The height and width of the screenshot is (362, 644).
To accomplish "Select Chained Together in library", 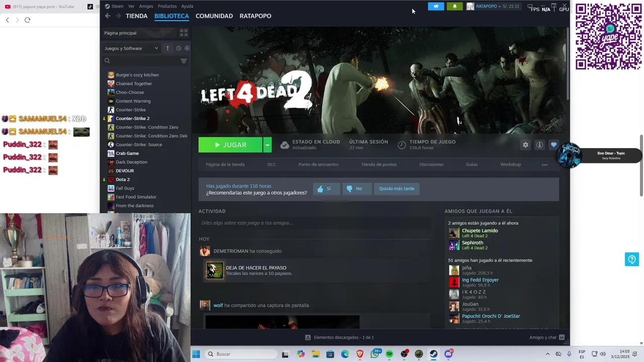I will (x=134, y=83).
